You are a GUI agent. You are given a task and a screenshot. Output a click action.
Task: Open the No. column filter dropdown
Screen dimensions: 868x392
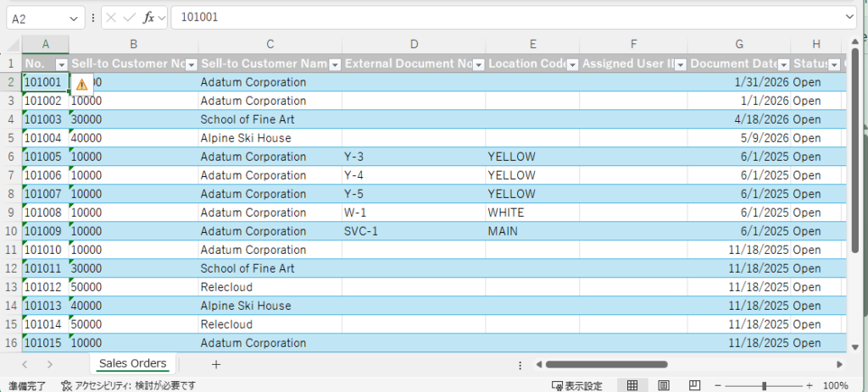(61, 64)
